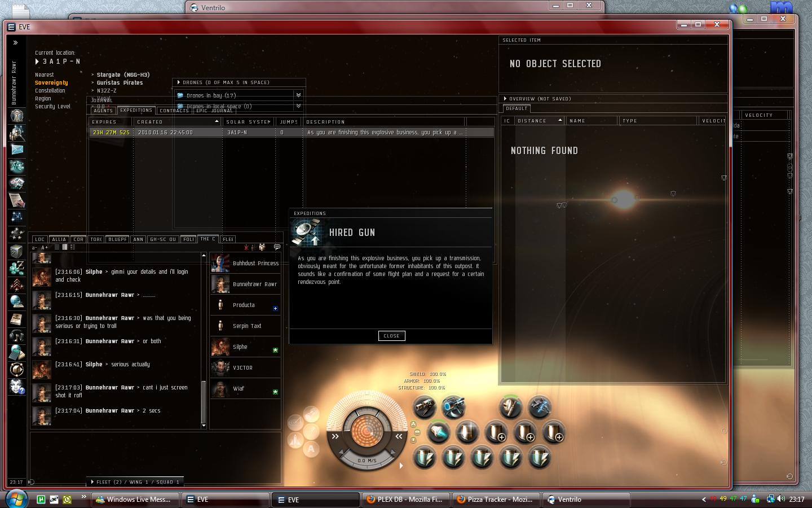Open chat channel settings speech-bubble icon
812x508 pixels.
(277, 247)
